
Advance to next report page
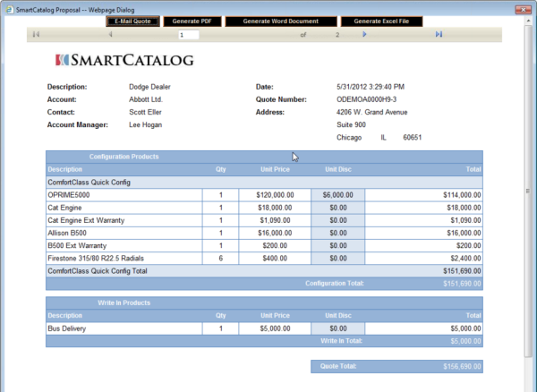coord(364,35)
